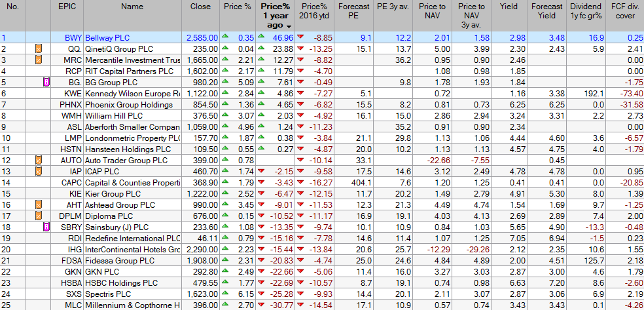Viewport: 644px width, 310px height.
Task: Click the close price 2,585.00 for Bellway
Action: point(202,38)
